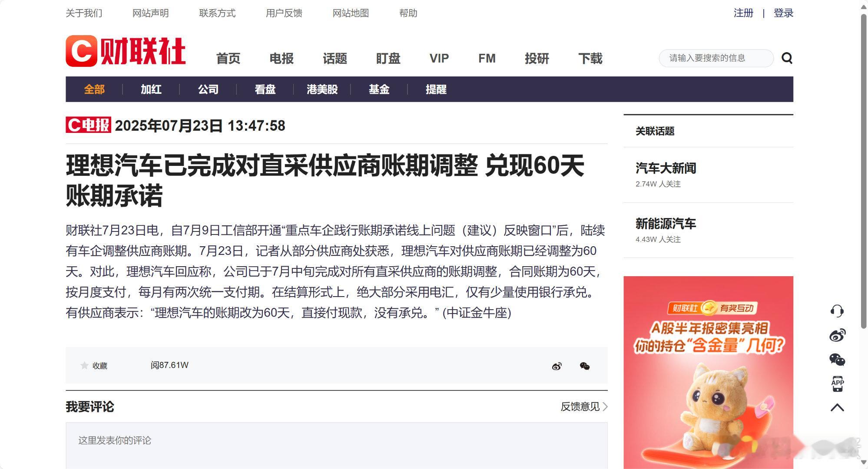Click the page vertical scrollbar
Viewport: 868px width, 469px height.
pyautogui.click(x=864, y=171)
